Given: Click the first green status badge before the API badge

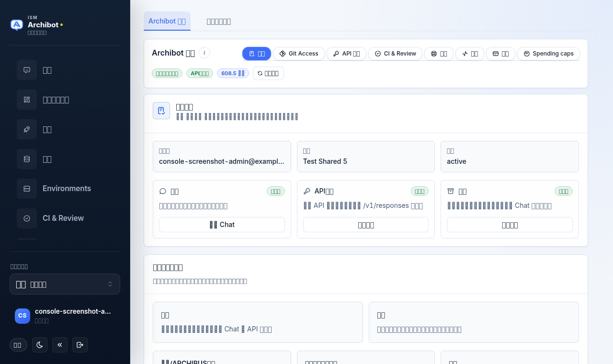Looking at the screenshot, I should click(167, 73).
